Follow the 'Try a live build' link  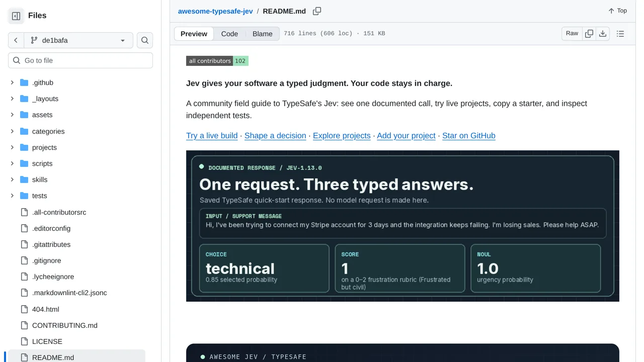[212, 136]
